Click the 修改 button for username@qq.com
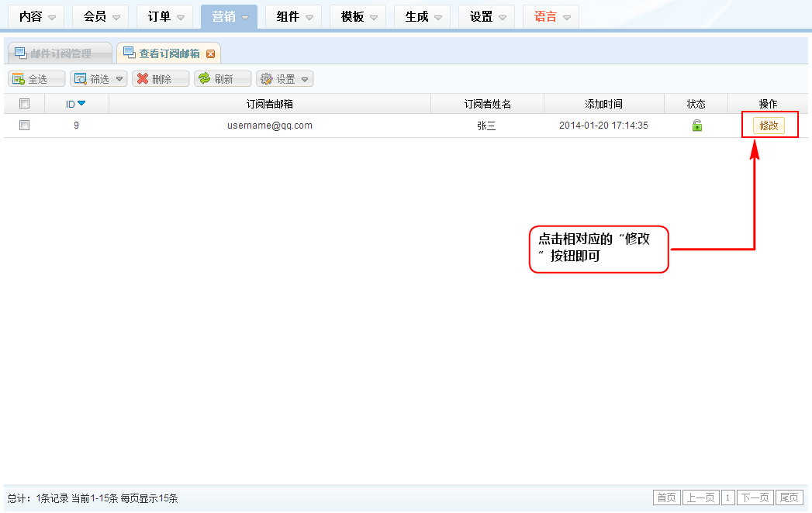 [x=768, y=126]
